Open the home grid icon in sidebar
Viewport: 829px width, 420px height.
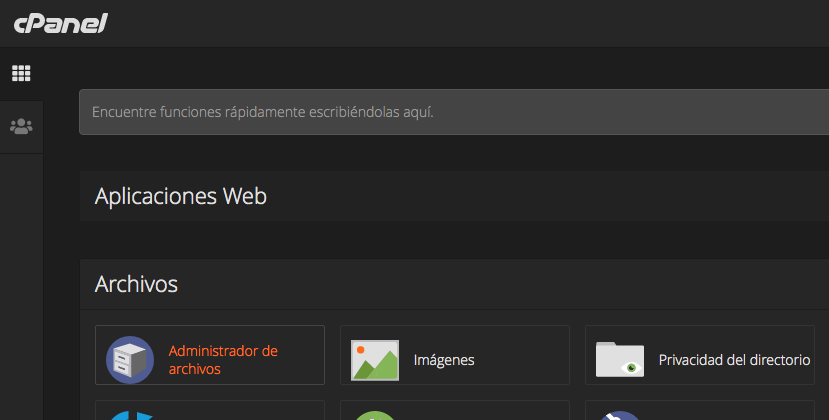click(21, 73)
